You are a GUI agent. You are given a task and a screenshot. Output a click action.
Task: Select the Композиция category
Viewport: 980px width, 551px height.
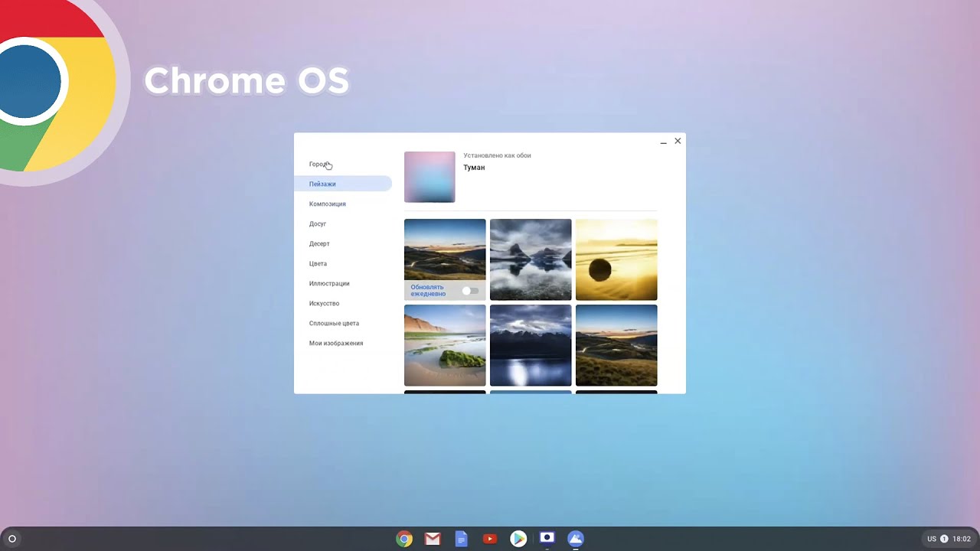[343, 204]
